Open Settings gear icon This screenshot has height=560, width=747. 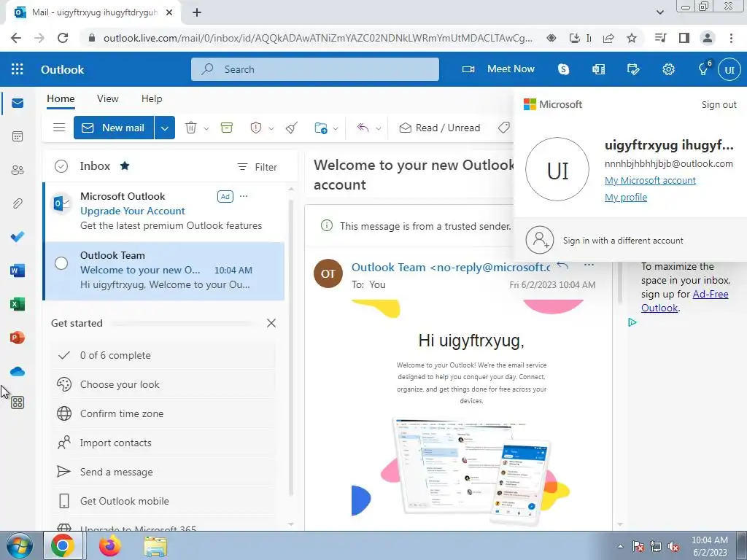click(668, 69)
